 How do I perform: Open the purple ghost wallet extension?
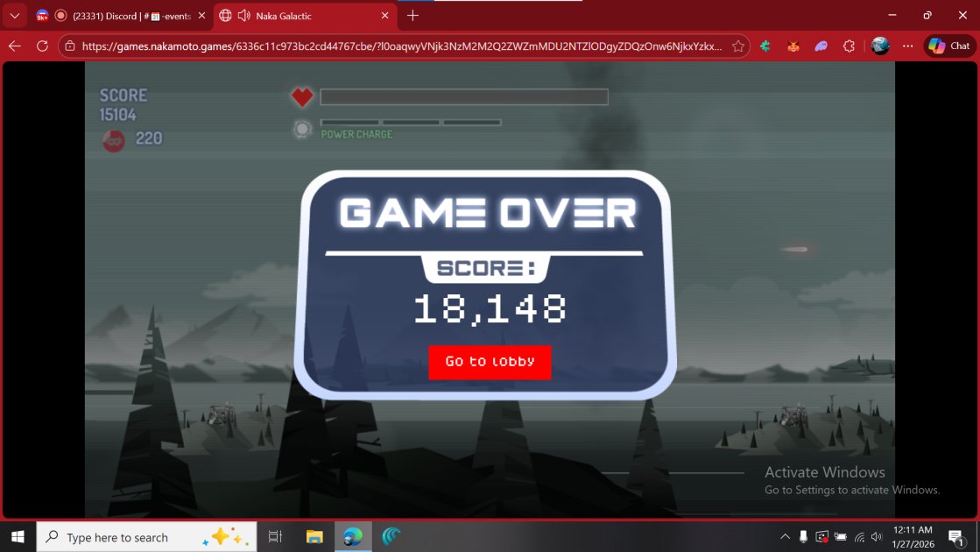pyautogui.click(x=821, y=46)
